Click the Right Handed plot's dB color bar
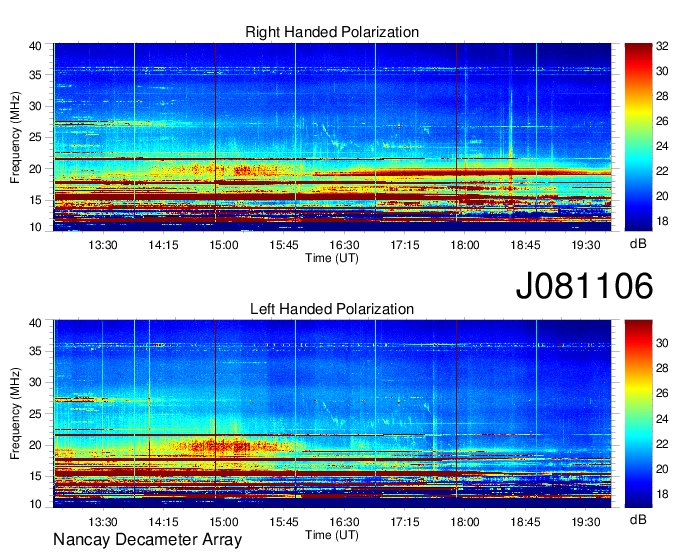 point(638,137)
